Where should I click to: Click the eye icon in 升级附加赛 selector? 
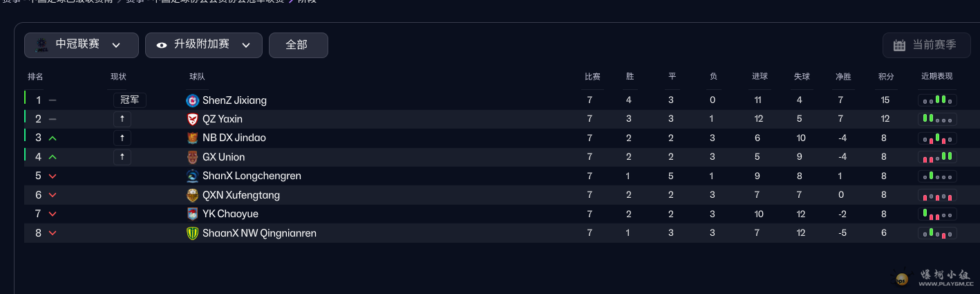point(162,45)
